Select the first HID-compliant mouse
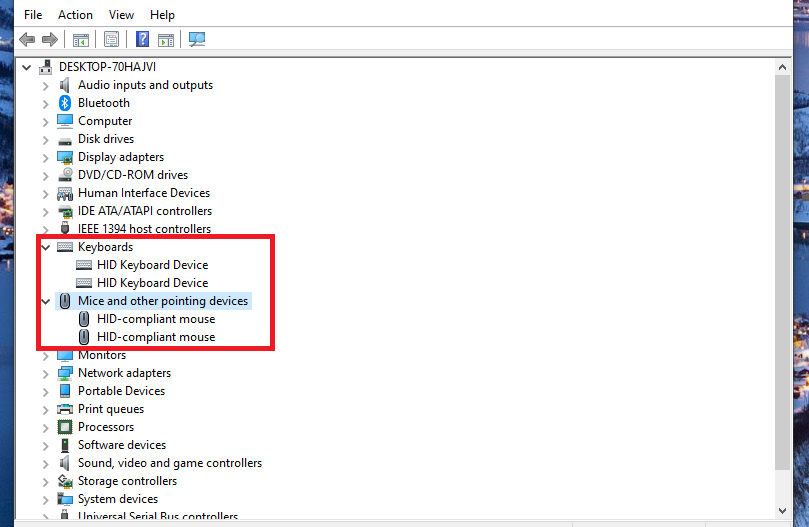The width and height of the screenshot is (809, 527). pyautogui.click(x=156, y=319)
